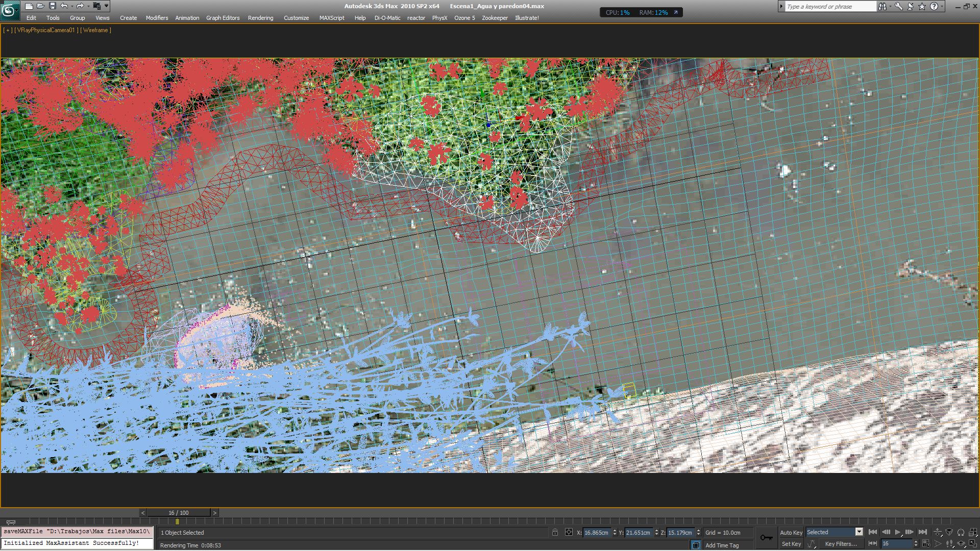Toggle Auto Key animation mode

coord(791,532)
